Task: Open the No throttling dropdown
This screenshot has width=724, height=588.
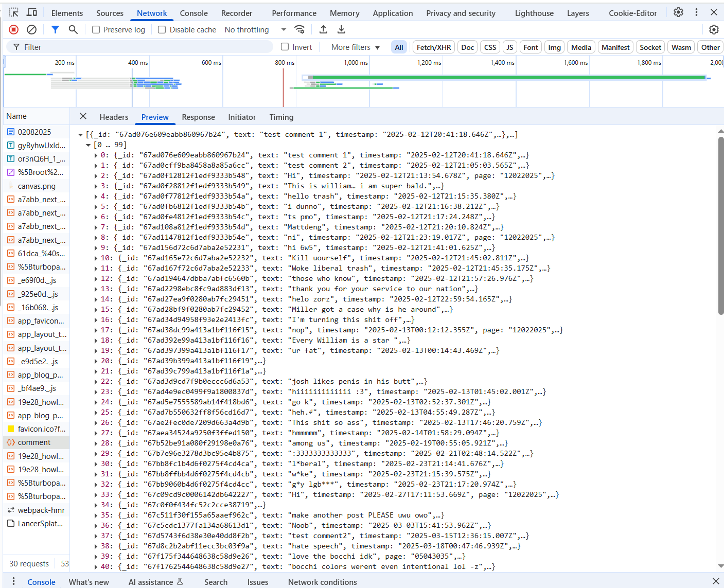Action: [x=255, y=30]
